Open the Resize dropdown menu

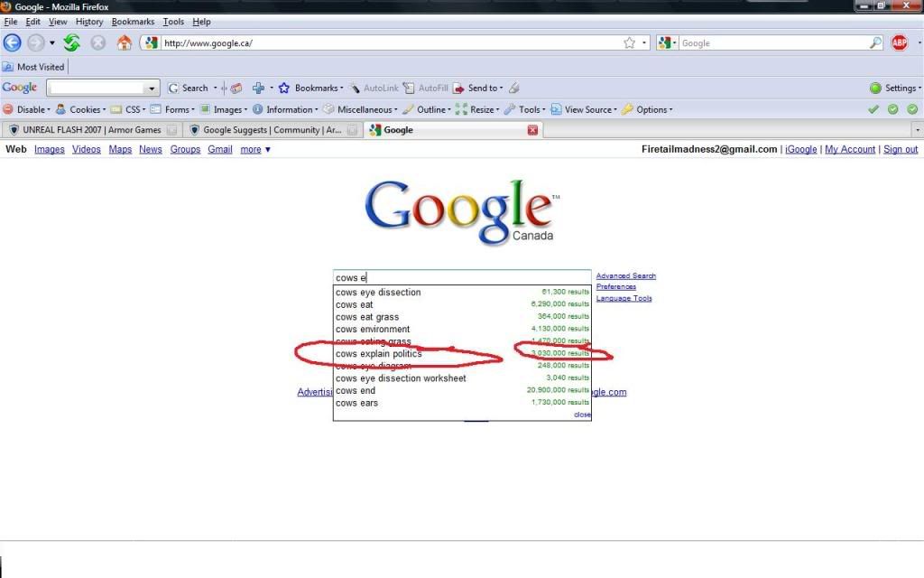coord(477,109)
